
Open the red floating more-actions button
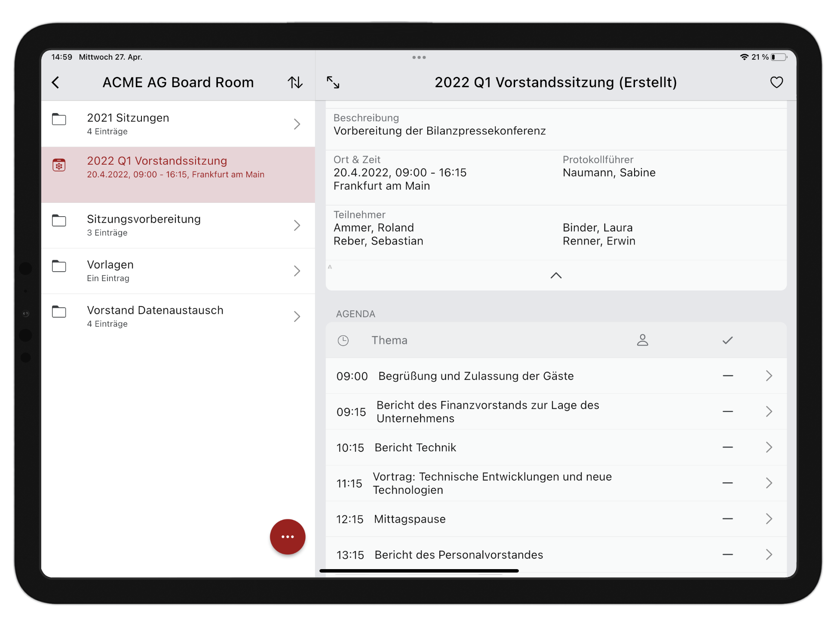click(x=288, y=536)
